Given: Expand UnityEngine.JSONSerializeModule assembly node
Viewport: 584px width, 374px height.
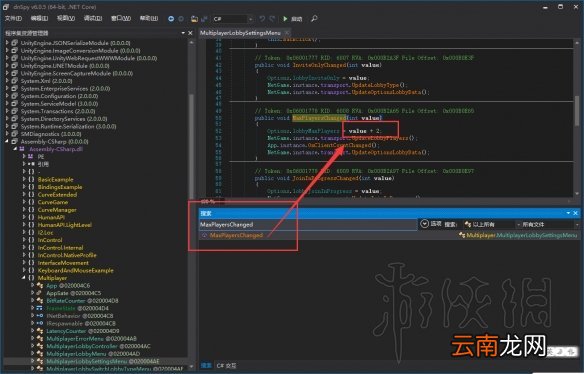Looking at the screenshot, I should (x=7, y=43).
